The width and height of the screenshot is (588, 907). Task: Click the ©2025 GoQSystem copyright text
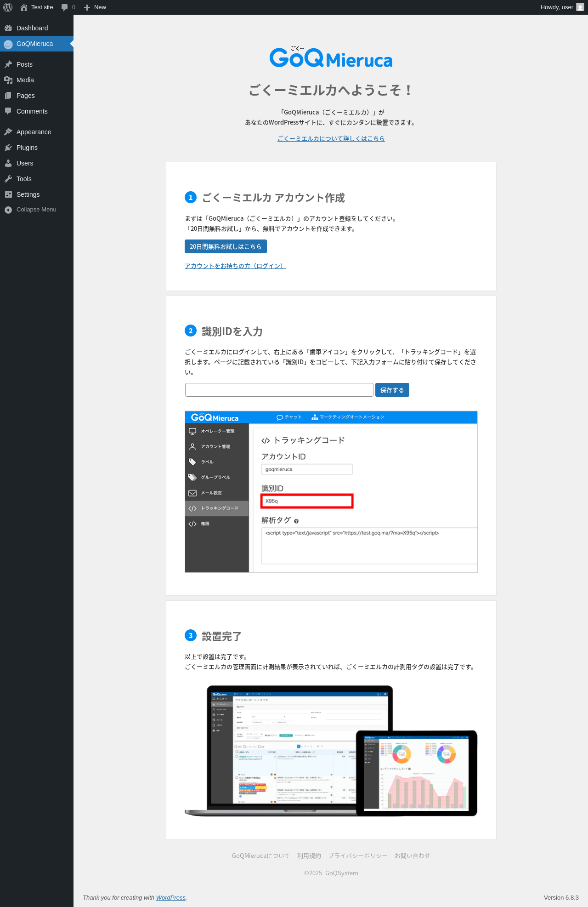click(x=331, y=873)
